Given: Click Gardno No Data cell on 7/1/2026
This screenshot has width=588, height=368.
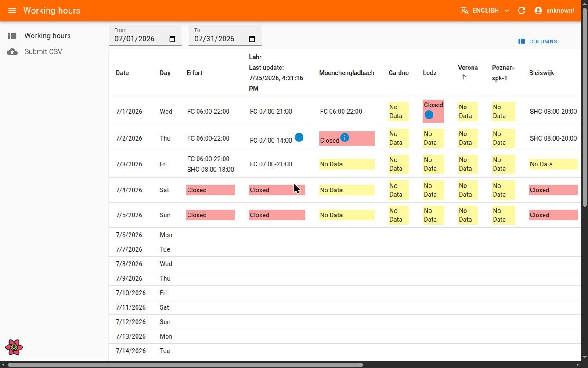Looking at the screenshot, I should (398, 112).
